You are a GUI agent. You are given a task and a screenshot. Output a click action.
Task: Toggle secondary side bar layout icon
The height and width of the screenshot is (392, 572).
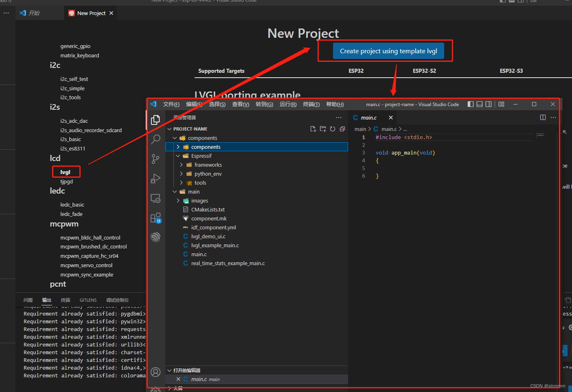[x=489, y=104]
